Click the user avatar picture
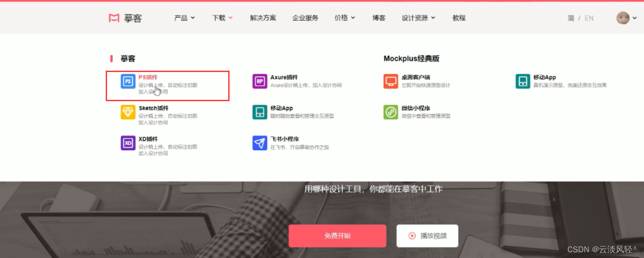644x258 pixels. click(x=623, y=18)
